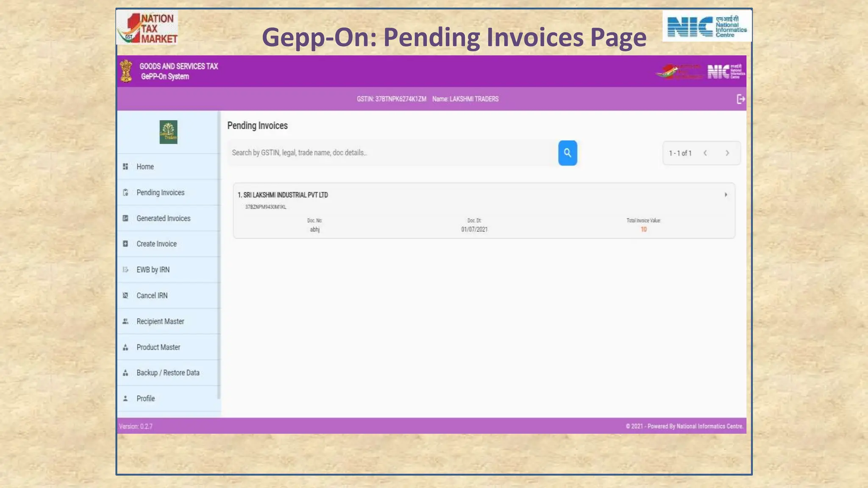Click the Name: LAKSHMI TRADERS header text

pyautogui.click(x=465, y=99)
